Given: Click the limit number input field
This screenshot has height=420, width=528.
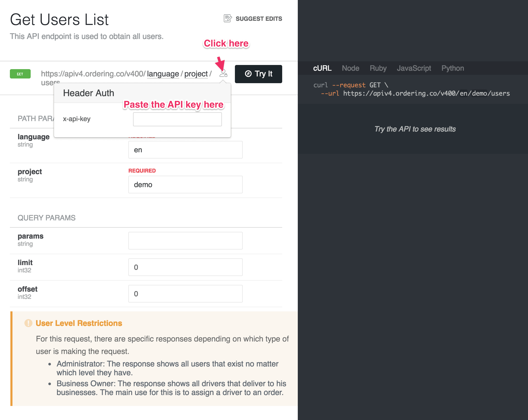Looking at the screenshot, I should [185, 267].
